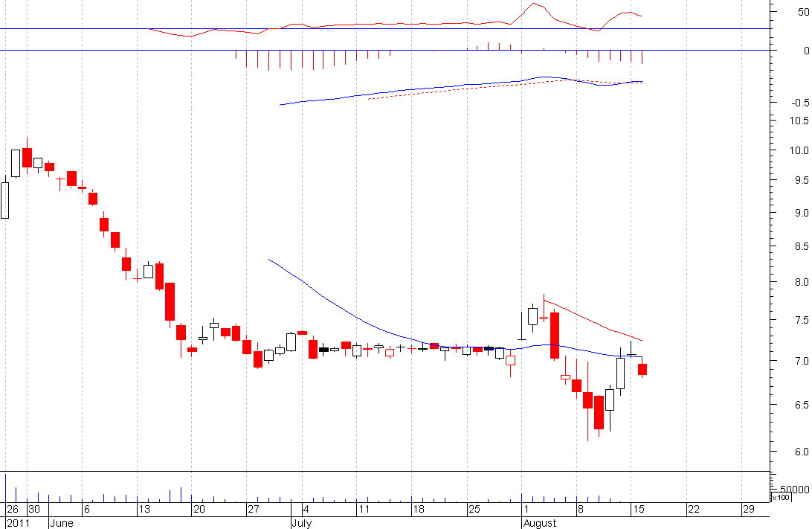Click the 8.5 price axis label
Viewport: 812px width, 529px height.
[x=802, y=246]
